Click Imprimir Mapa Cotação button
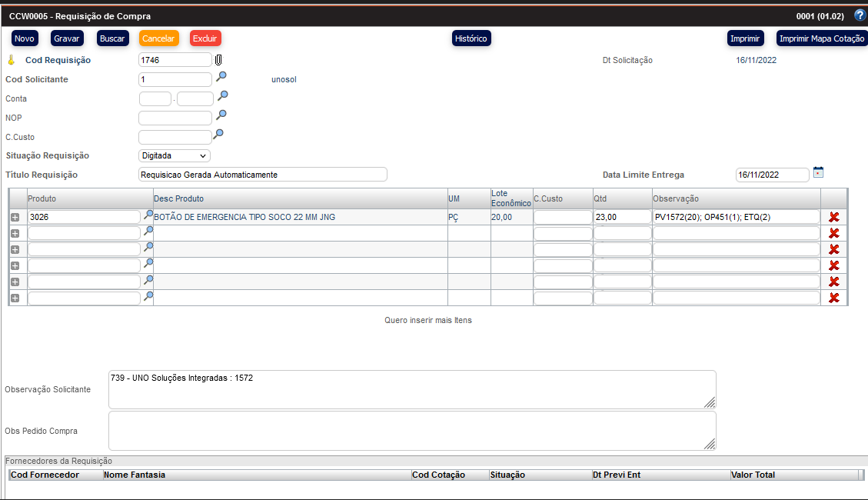The image size is (868, 500). pos(822,38)
